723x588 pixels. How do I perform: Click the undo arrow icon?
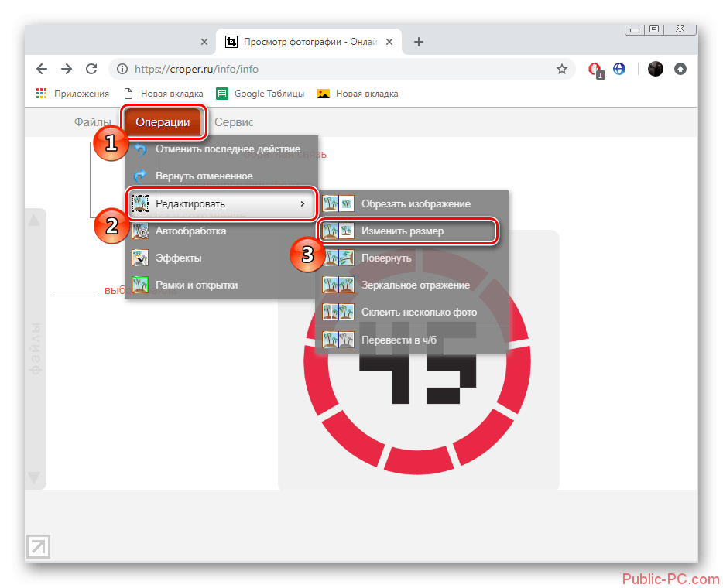[140, 149]
